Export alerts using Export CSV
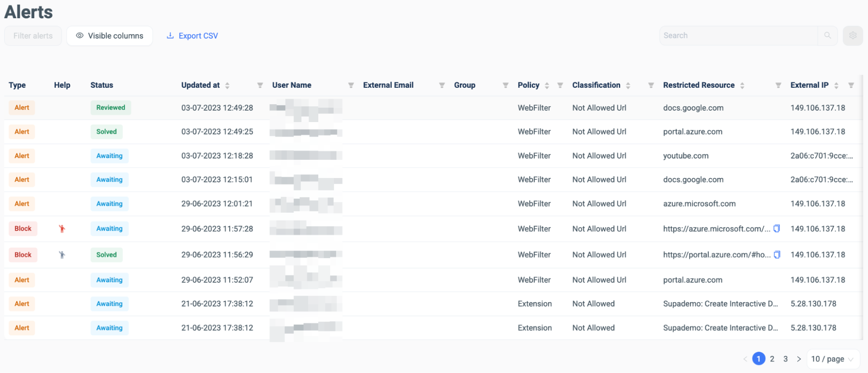The height and width of the screenshot is (373, 868). click(x=192, y=36)
